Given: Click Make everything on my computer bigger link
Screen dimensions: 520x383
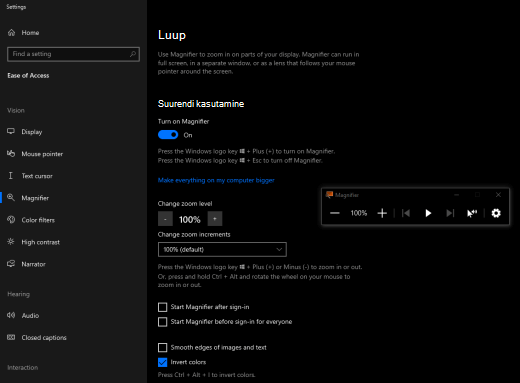Looking at the screenshot, I should (x=216, y=180).
